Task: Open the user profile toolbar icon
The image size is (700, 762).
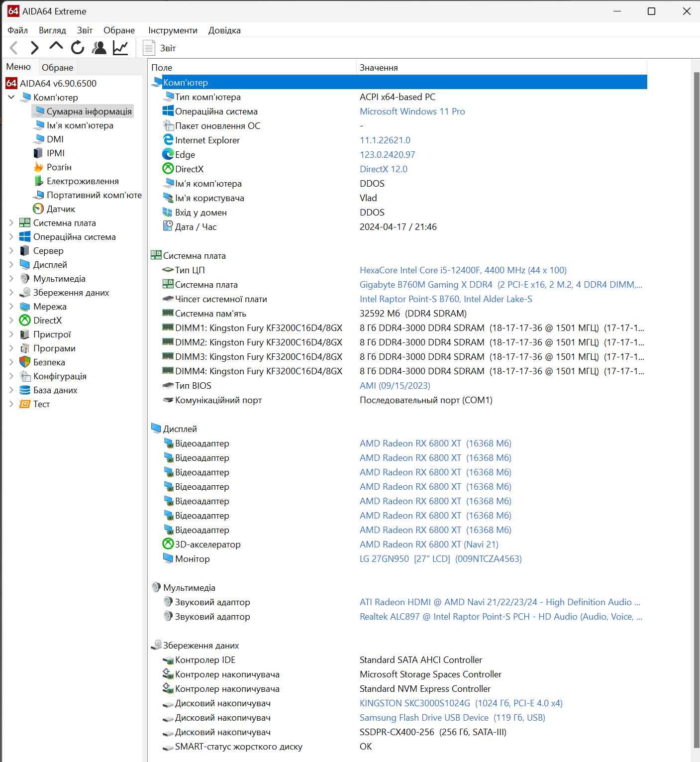Action: 99,48
